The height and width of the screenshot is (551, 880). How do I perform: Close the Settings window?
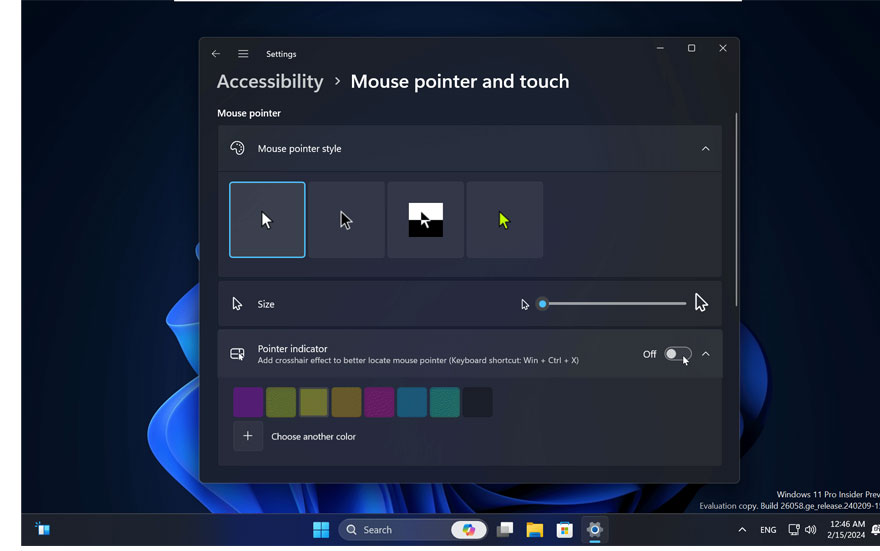[x=723, y=48]
